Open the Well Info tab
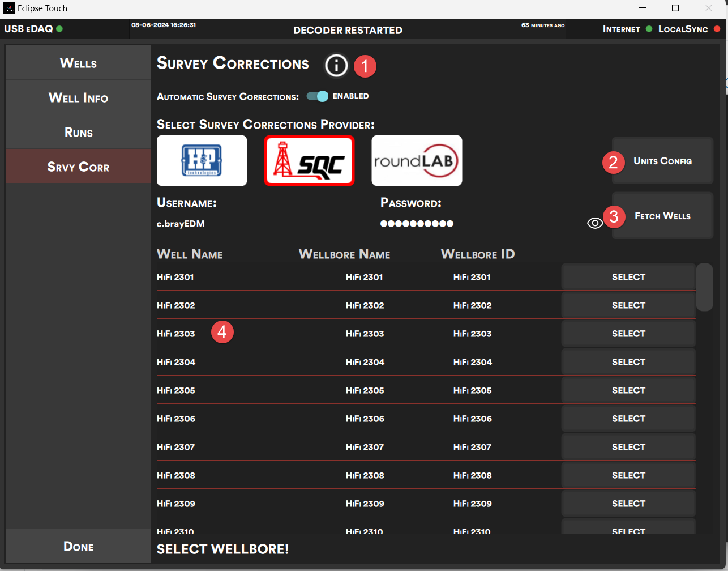 78,97
